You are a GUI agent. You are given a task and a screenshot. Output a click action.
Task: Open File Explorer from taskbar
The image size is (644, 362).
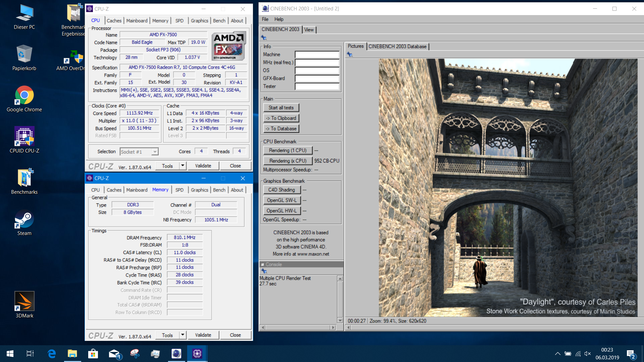(x=72, y=354)
